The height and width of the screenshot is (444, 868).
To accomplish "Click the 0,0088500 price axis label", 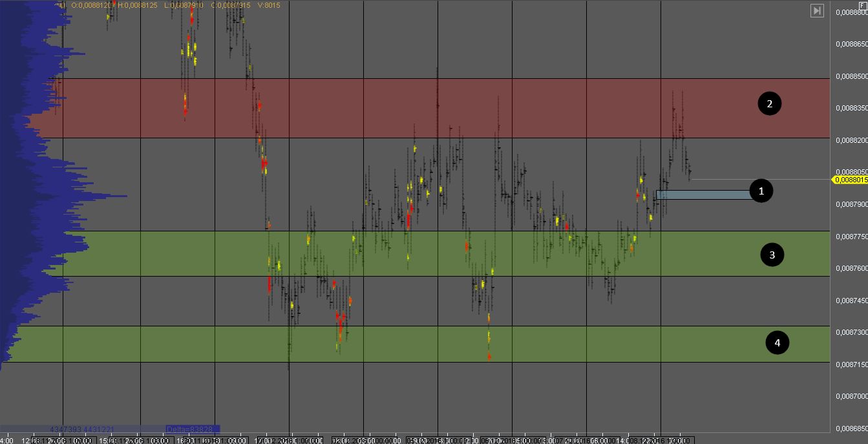I will 851,76.
